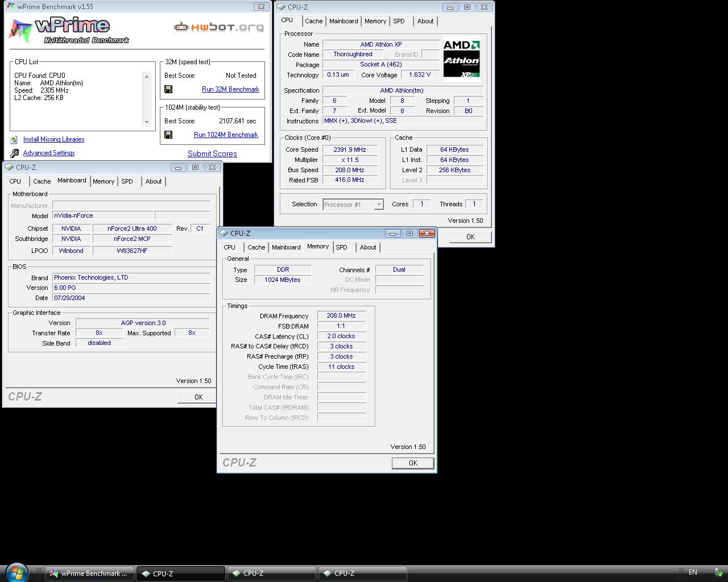Close the CPU-Z Memory window
This screenshot has height=582, width=728.
pos(427,233)
